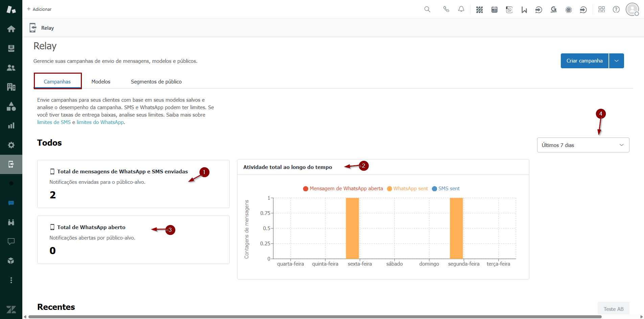Open the help question mark icon

point(616,9)
